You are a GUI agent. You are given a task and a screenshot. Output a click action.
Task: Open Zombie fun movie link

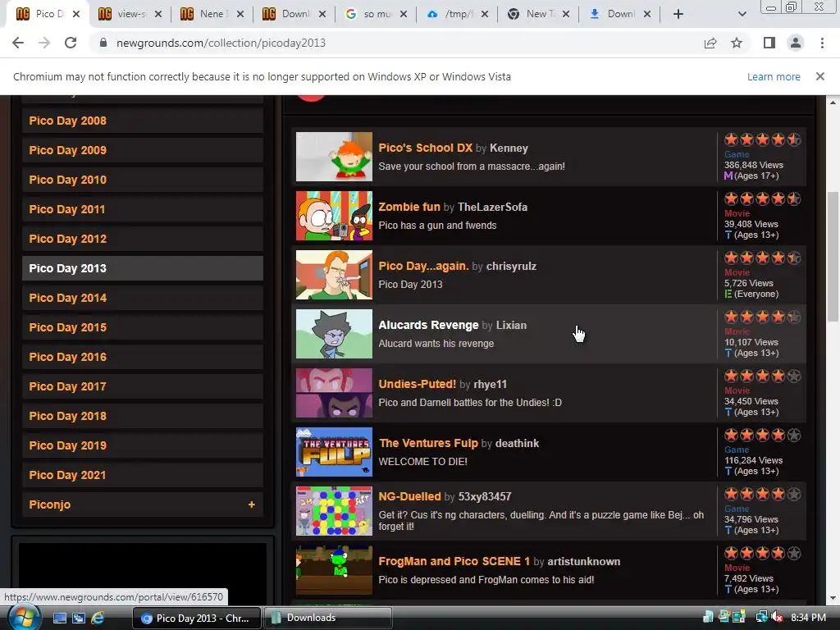click(x=409, y=207)
